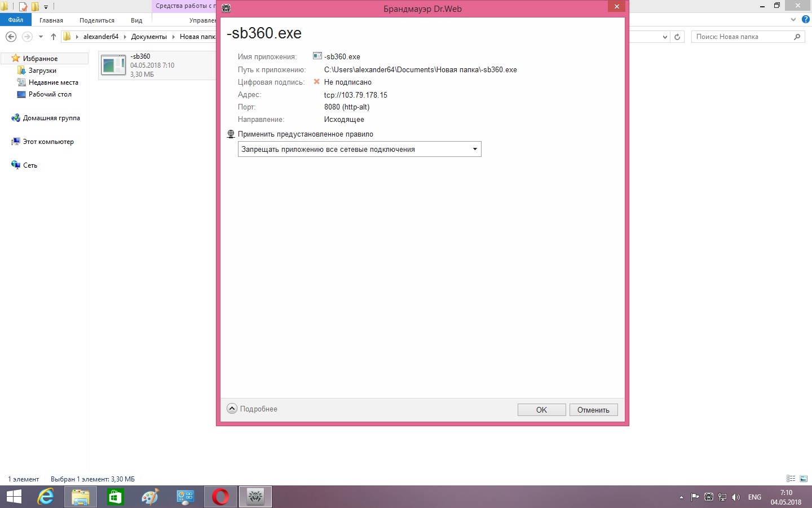Select Сеть in the navigation pane
The height and width of the screenshot is (508, 812).
point(30,165)
